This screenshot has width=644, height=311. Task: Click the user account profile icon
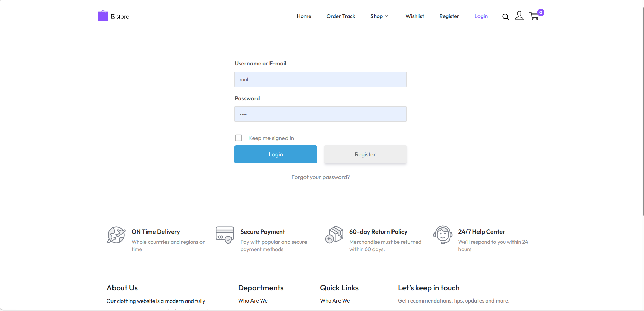pos(519,16)
